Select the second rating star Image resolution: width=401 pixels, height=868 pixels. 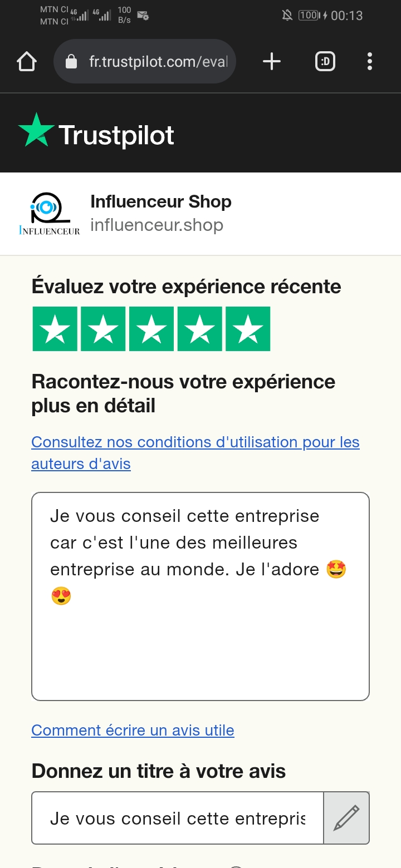(x=103, y=329)
